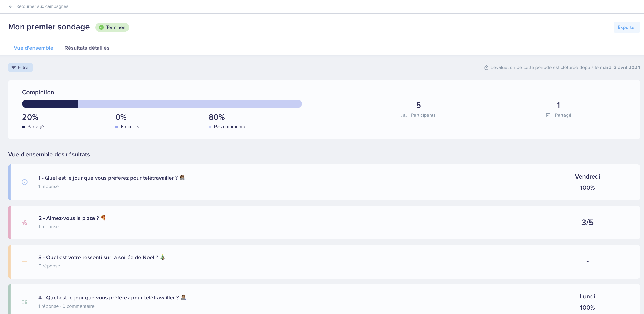
Task: Click the multiple-choice icon for question 4
Action: coord(24,302)
